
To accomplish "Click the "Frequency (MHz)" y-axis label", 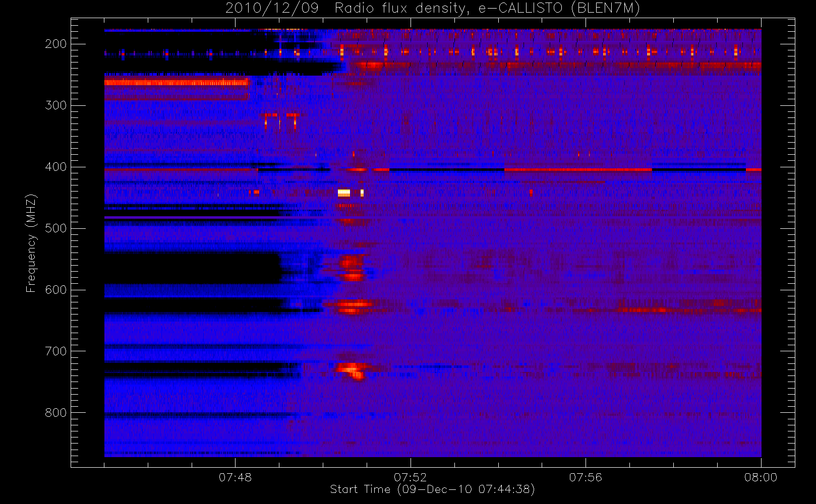I will [x=31, y=243].
